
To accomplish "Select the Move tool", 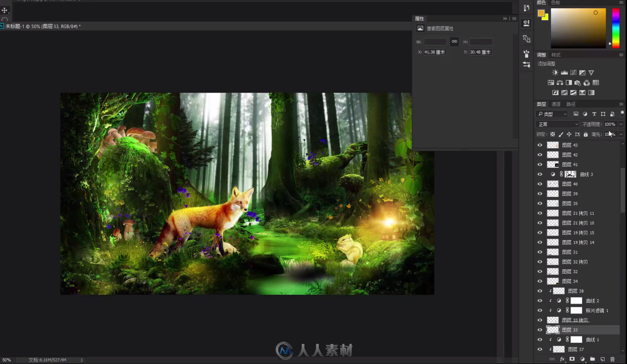I will coord(5,10).
